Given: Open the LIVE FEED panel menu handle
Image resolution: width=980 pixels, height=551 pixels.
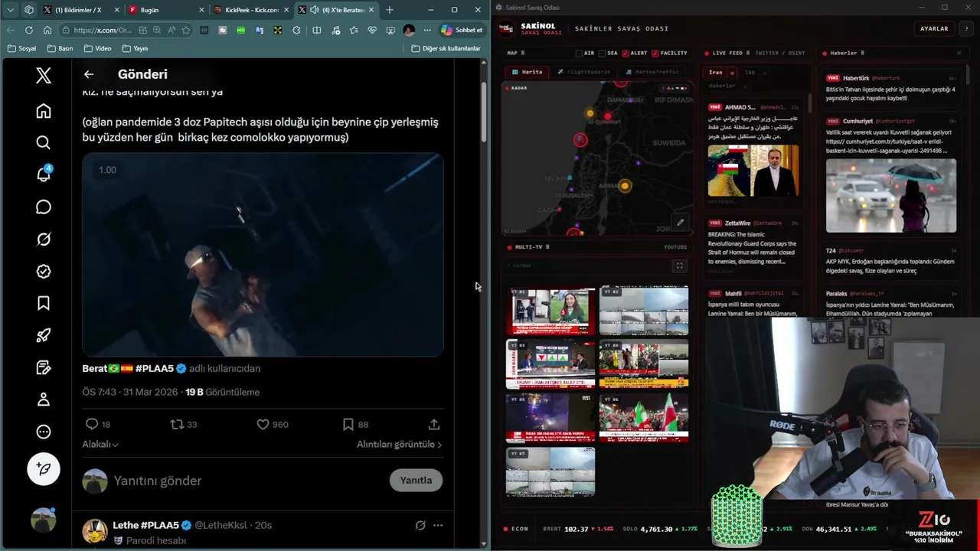Looking at the screenshot, I should tap(747, 54).
